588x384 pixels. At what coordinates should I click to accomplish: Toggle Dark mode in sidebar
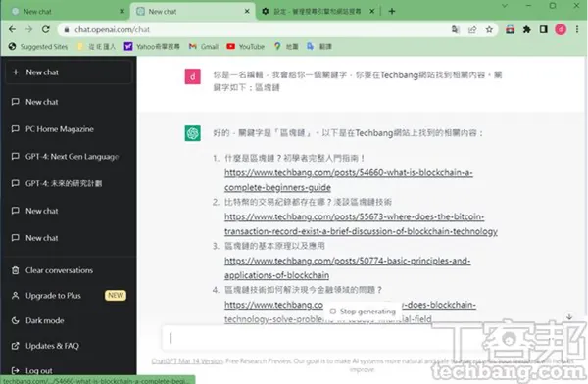[69, 320]
